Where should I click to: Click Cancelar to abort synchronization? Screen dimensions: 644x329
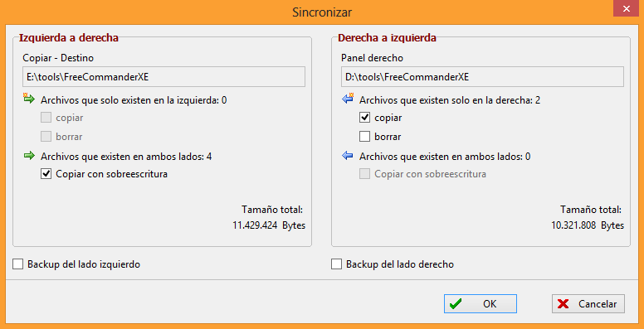(x=588, y=304)
